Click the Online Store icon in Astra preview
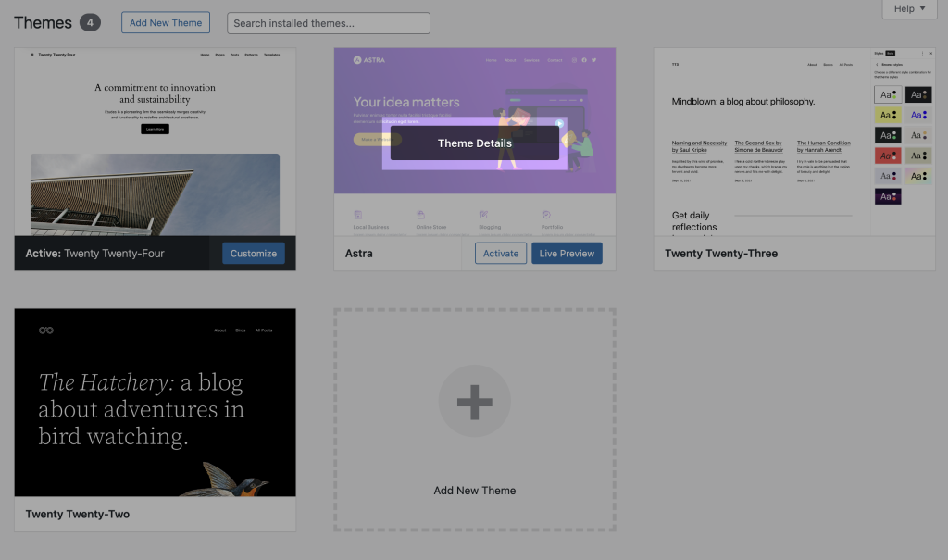 420,215
